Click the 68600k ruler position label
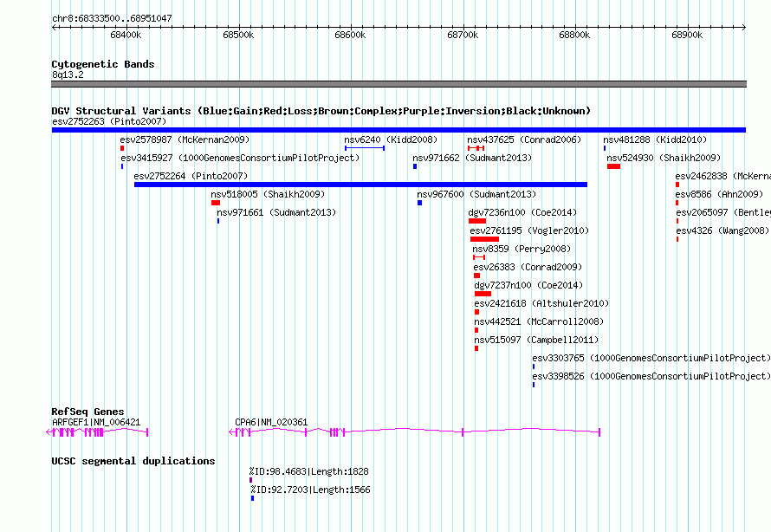The height and width of the screenshot is (532, 771). click(350, 35)
